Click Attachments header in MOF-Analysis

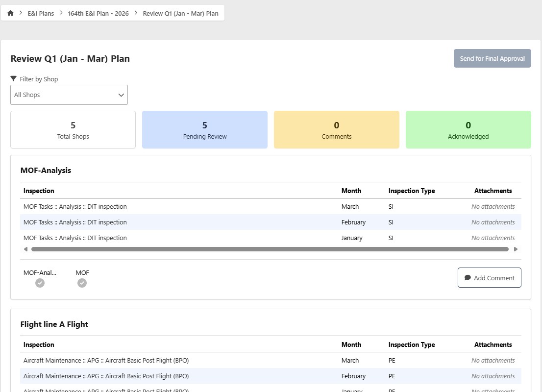493,191
